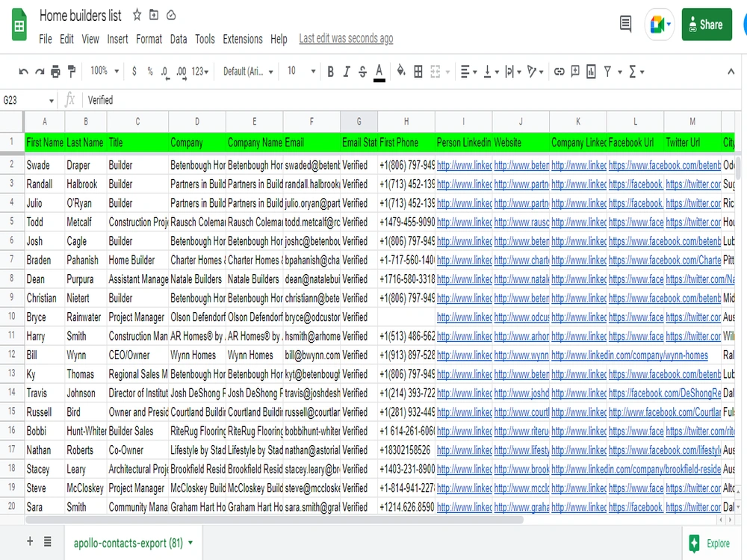This screenshot has width=747, height=560.
Task: Open the Functions sigma dropdown
Action: point(636,72)
